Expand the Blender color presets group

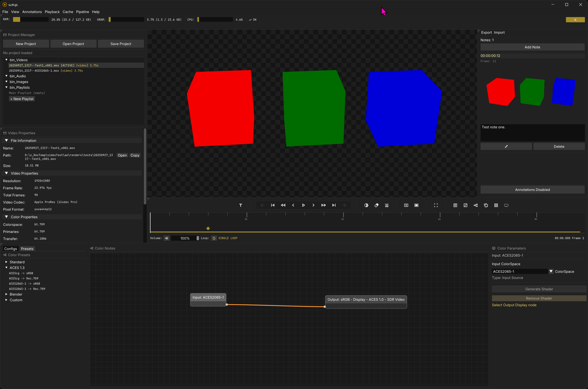click(x=6, y=294)
